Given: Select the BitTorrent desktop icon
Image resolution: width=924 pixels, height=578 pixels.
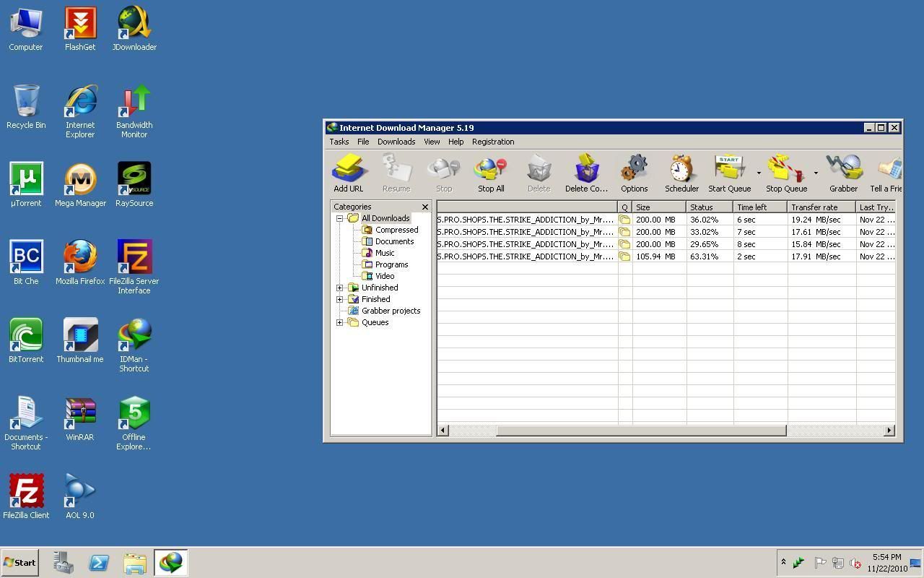Looking at the screenshot, I should pyautogui.click(x=26, y=341).
